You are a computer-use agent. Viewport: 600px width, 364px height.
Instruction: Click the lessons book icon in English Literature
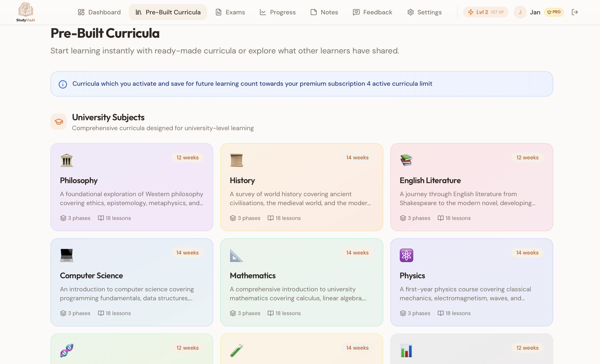pyautogui.click(x=440, y=218)
